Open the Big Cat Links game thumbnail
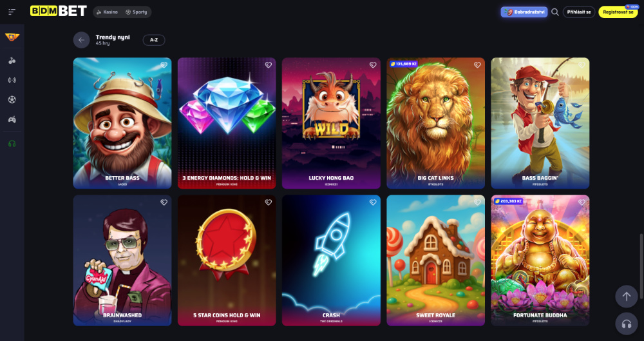 [x=436, y=123]
